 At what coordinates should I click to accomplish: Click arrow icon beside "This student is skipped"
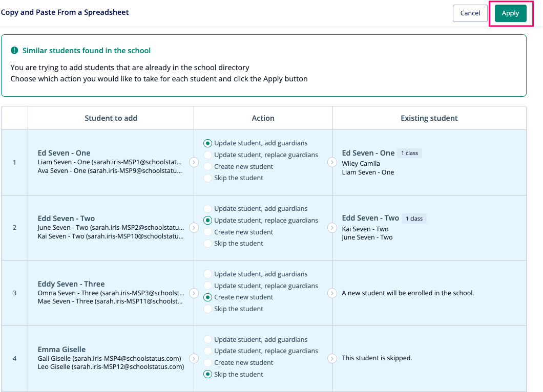coord(332,358)
